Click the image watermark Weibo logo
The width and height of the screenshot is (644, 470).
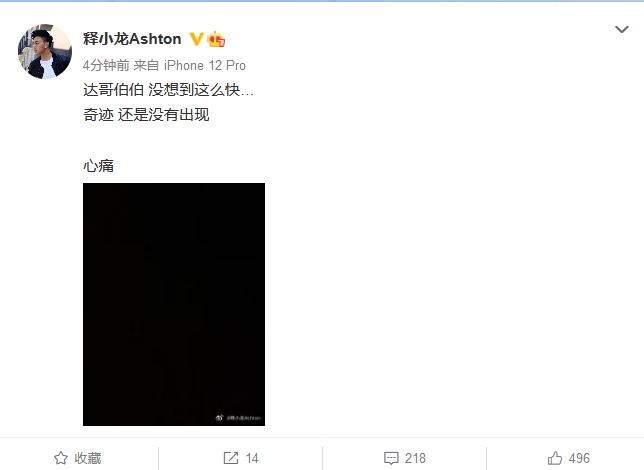click(x=219, y=418)
